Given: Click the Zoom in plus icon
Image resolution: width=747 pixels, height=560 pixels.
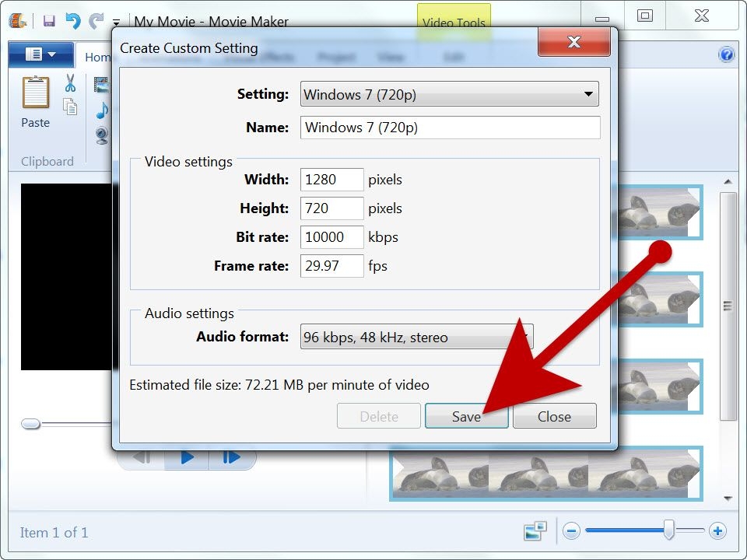Looking at the screenshot, I should 717,530.
